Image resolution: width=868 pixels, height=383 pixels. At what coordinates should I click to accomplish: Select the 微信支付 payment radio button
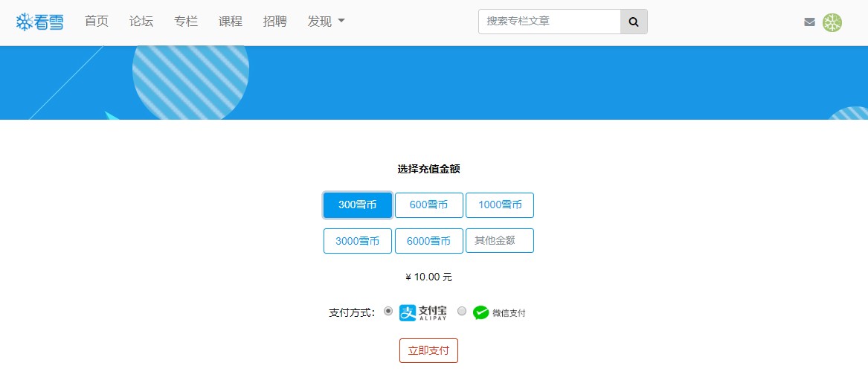pos(462,311)
